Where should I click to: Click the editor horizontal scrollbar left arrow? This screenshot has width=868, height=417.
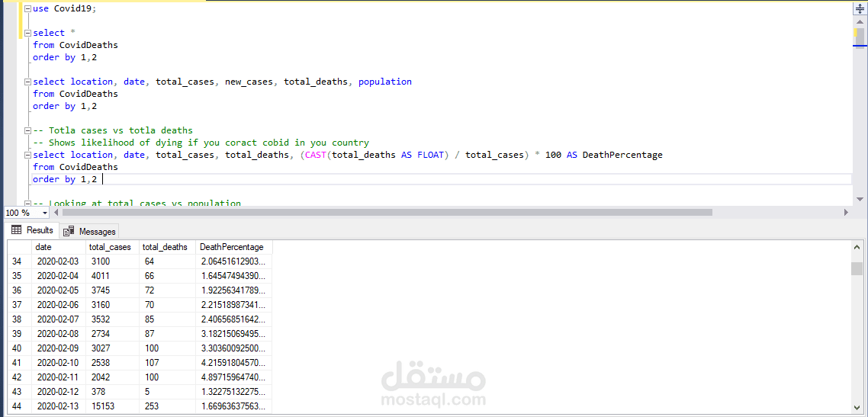tap(56, 213)
